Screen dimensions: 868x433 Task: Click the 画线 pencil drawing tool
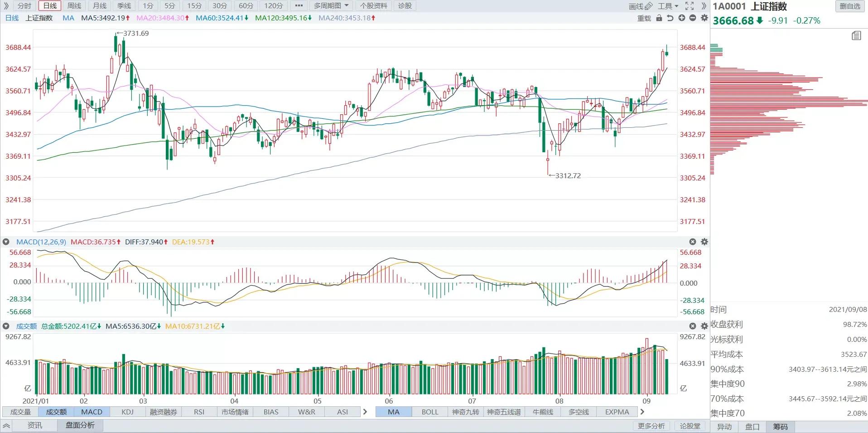(641, 6)
